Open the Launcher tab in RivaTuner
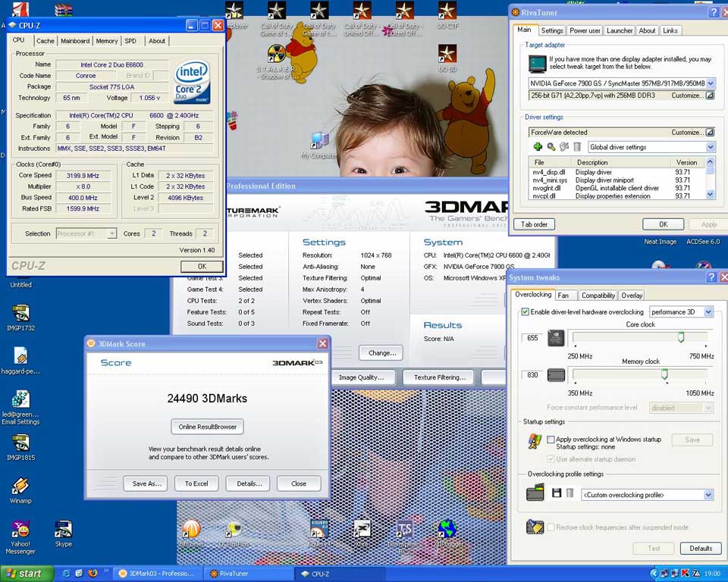 [x=620, y=30]
